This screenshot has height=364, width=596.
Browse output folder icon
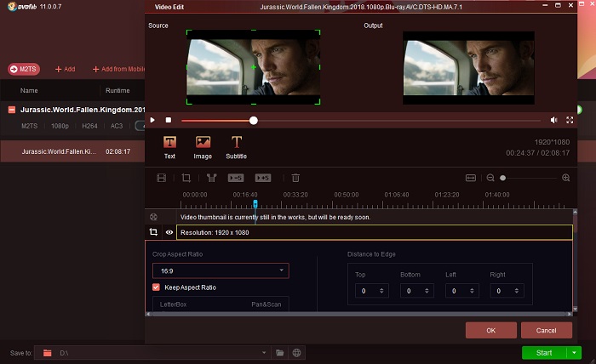pos(280,353)
